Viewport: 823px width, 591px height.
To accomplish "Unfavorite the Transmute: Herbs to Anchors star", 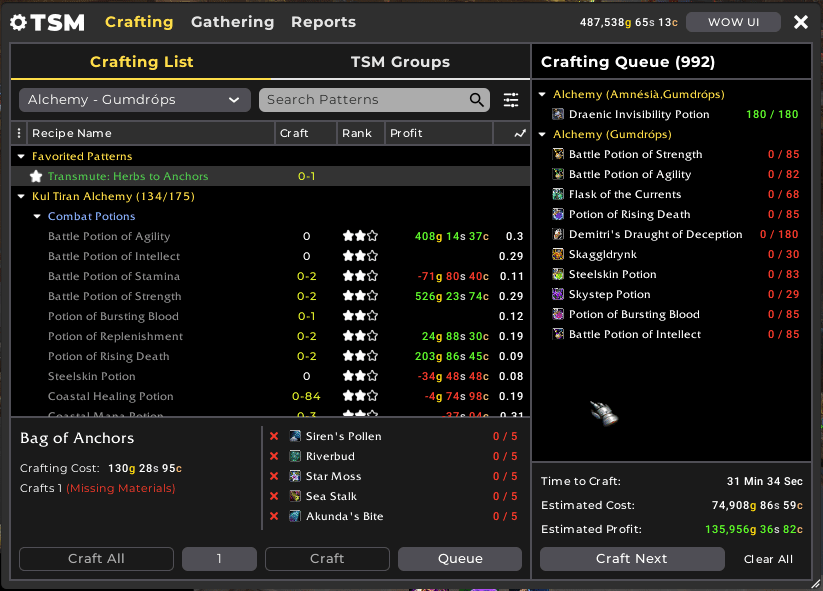I will click(36, 176).
